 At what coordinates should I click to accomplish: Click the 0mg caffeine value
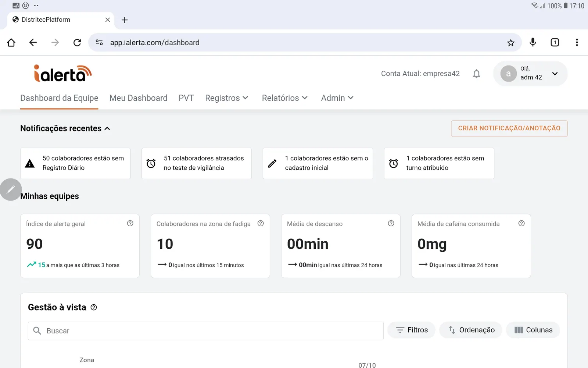point(432,244)
